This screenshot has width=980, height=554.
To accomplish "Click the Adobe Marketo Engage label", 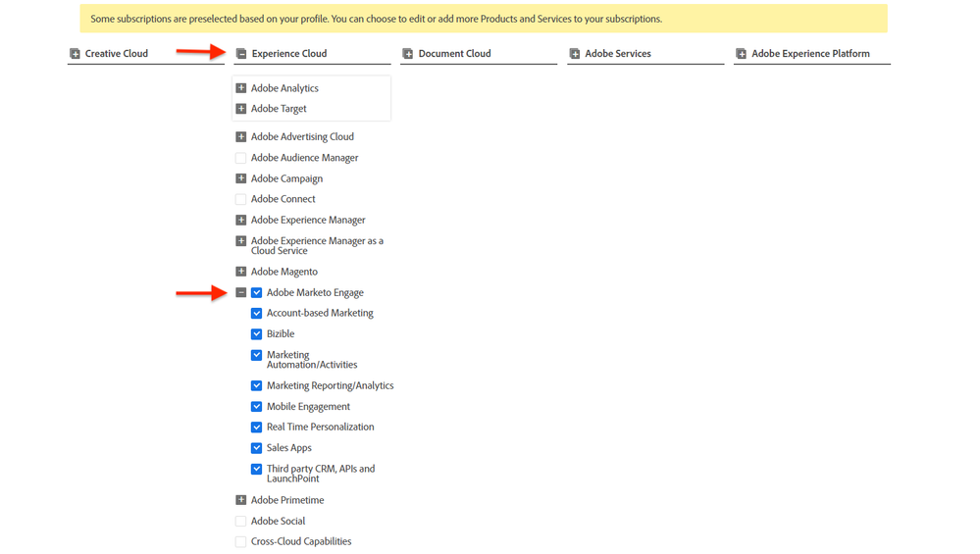I will (315, 292).
